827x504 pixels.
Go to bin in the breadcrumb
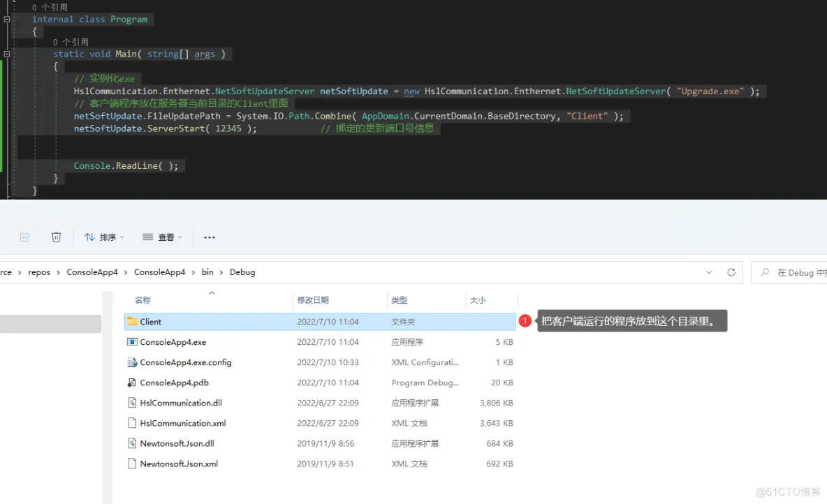pos(207,272)
